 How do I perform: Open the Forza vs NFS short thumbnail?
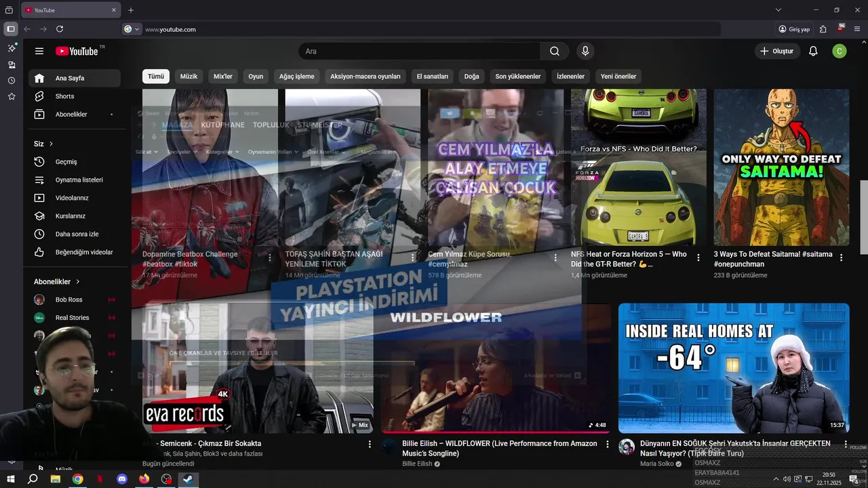coord(638,167)
